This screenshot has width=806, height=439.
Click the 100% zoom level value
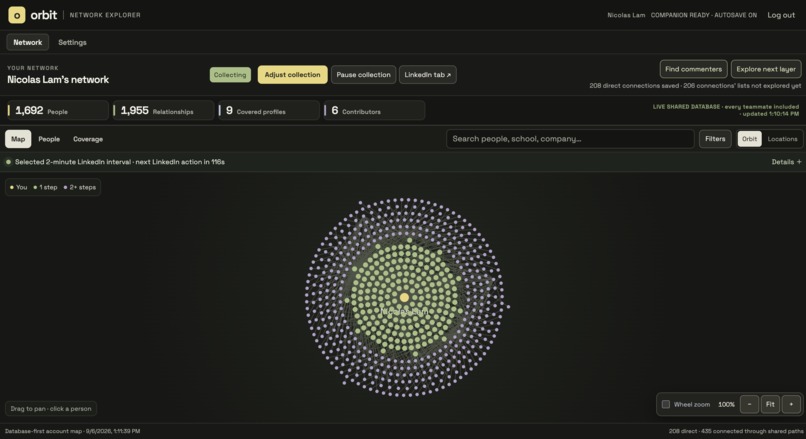point(726,405)
